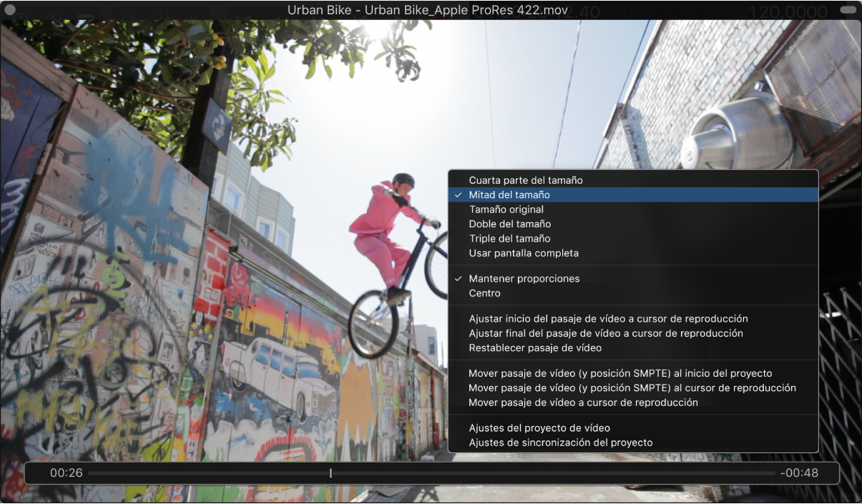Choose 'Tamaño original' from the menu
Viewport: 862px width, 504px height.
pyautogui.click(x=506, y=209)
